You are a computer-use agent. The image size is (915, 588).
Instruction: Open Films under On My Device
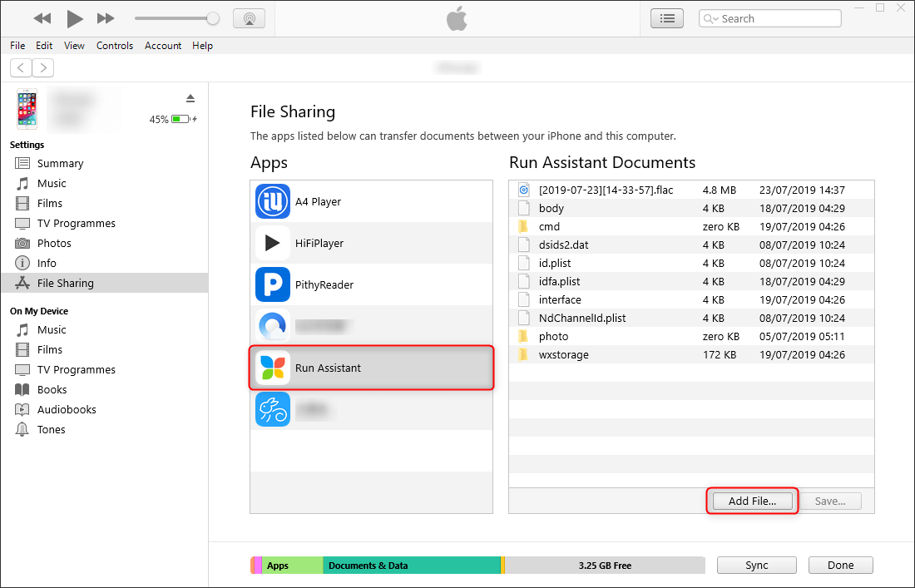coord(104,349)
